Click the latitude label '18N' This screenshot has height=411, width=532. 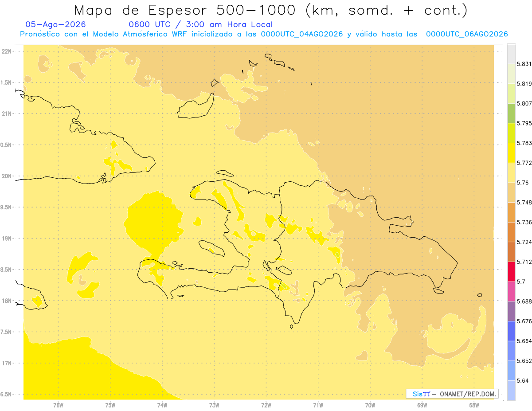point(7,301)
